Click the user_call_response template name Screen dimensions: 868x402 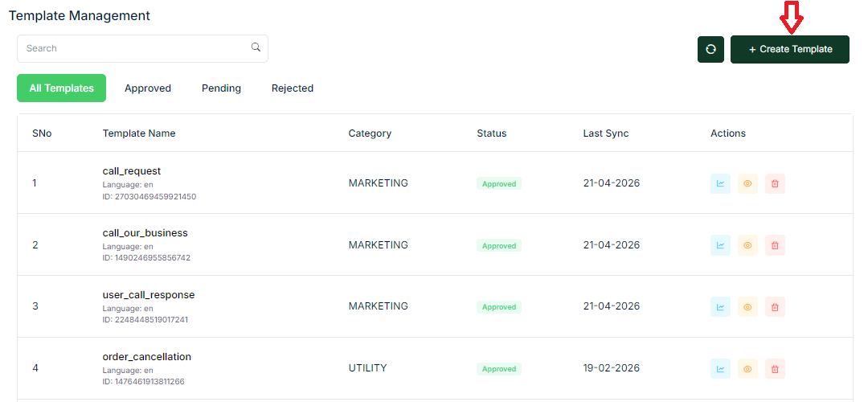(149, 295)
